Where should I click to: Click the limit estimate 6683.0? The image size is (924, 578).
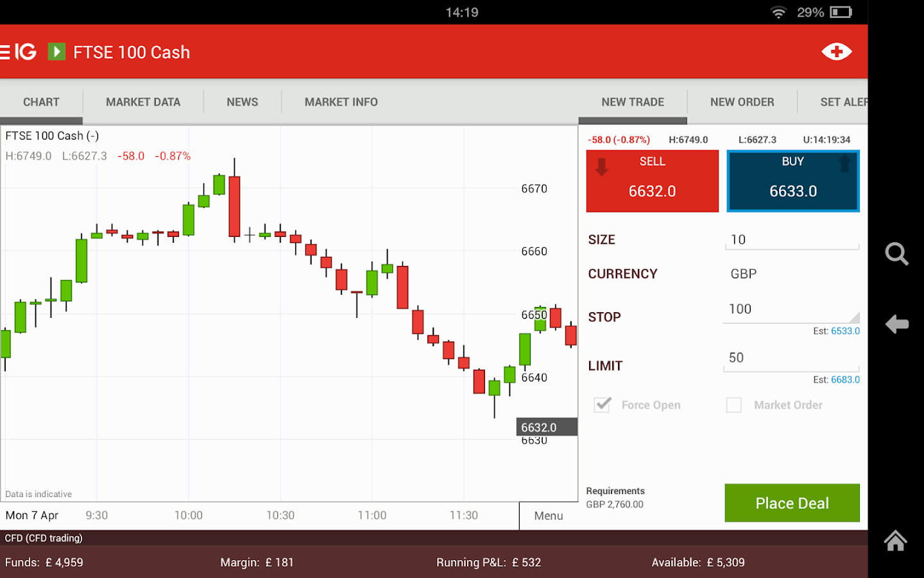pos(845,380)
